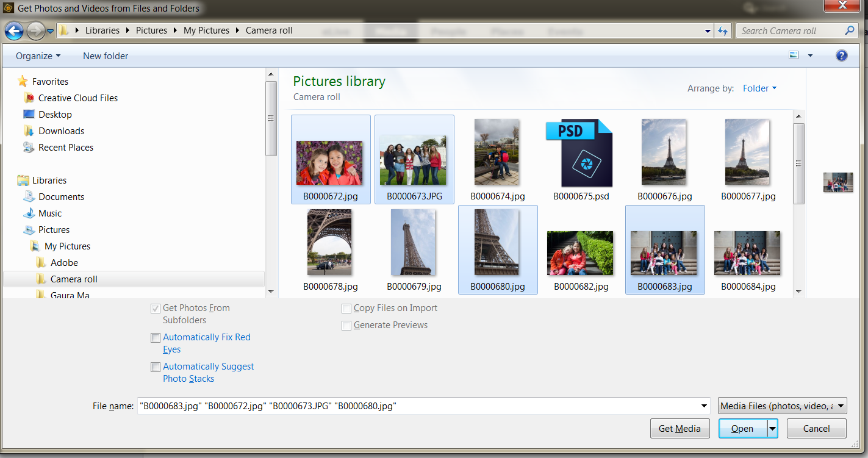Open Recent Places from the Favorites list

(65, 147)
